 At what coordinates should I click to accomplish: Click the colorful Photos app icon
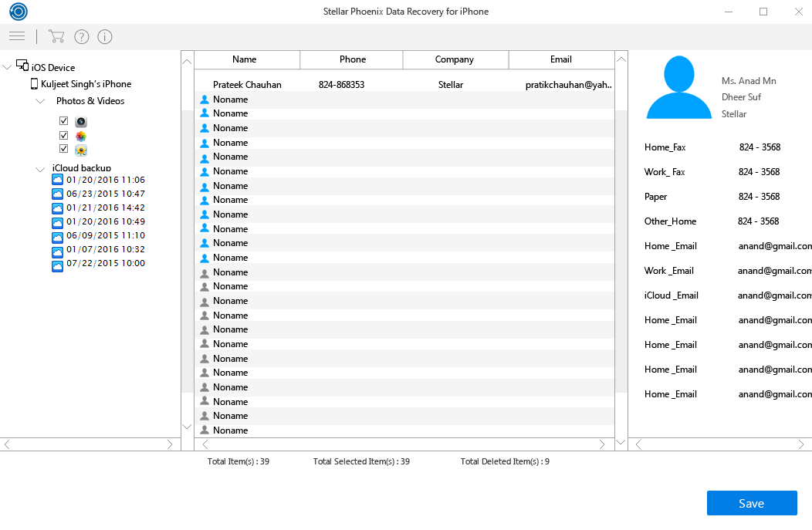point(81,136)
